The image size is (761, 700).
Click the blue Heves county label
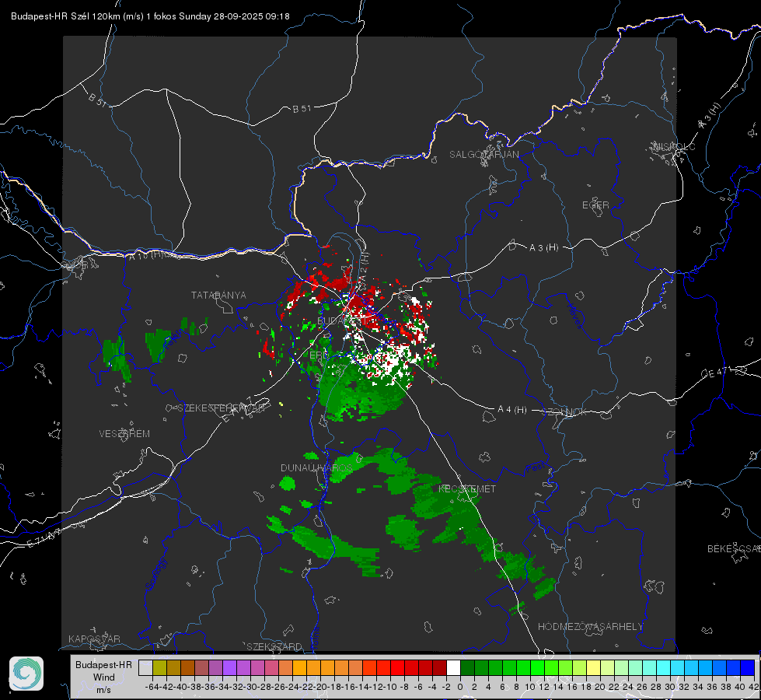574,316
